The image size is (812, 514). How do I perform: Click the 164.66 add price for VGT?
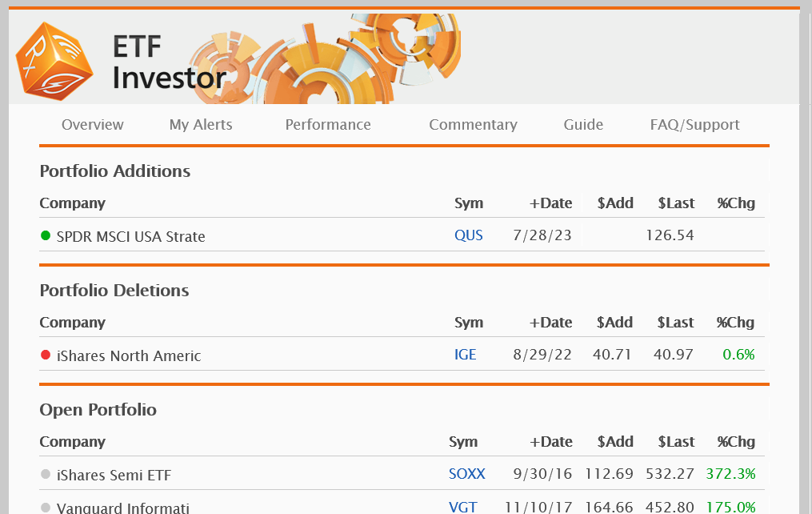tap(609, 507)
